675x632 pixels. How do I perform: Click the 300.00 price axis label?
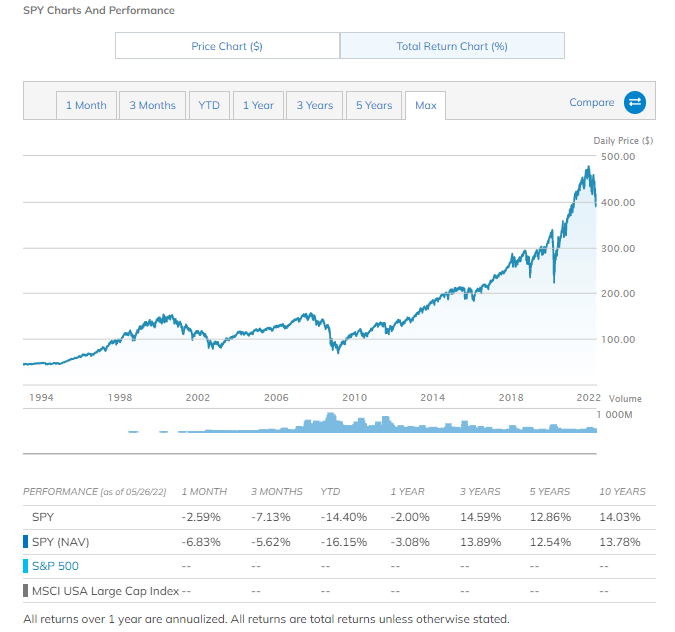pos(618,249)
